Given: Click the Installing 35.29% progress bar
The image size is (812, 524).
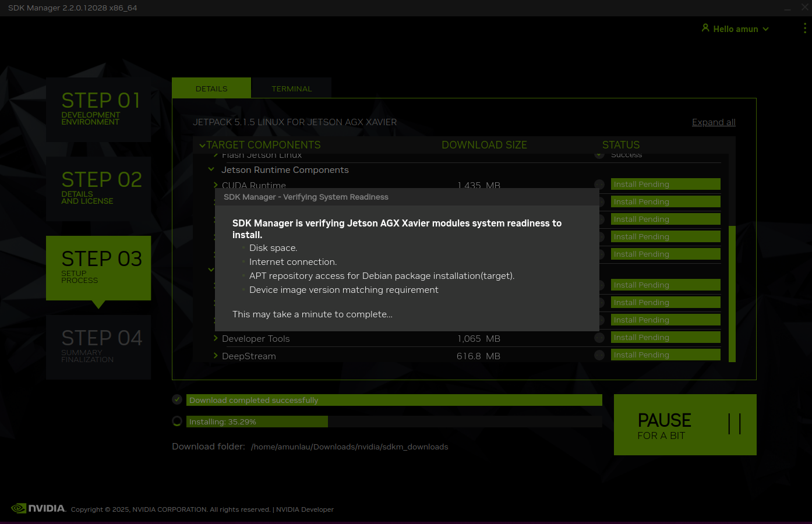Looking at the screenshot, I should [394, 422].
